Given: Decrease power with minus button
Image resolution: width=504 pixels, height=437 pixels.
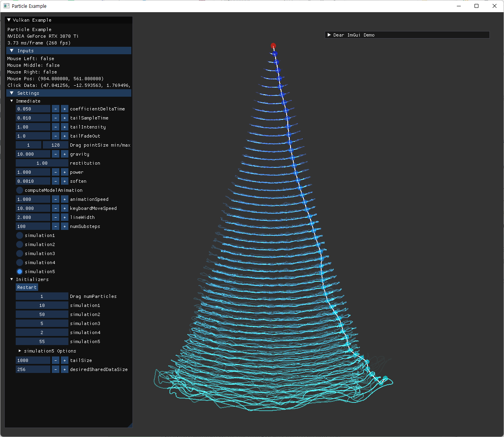Looking at the screenshot, I should [x=55, y=172].
